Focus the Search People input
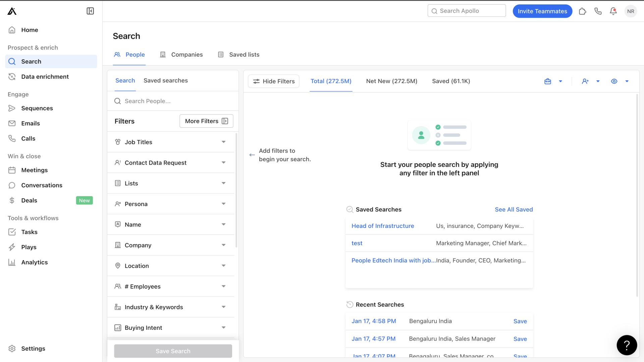Viewport: 644px width, 362px height. tap(173, 101)
